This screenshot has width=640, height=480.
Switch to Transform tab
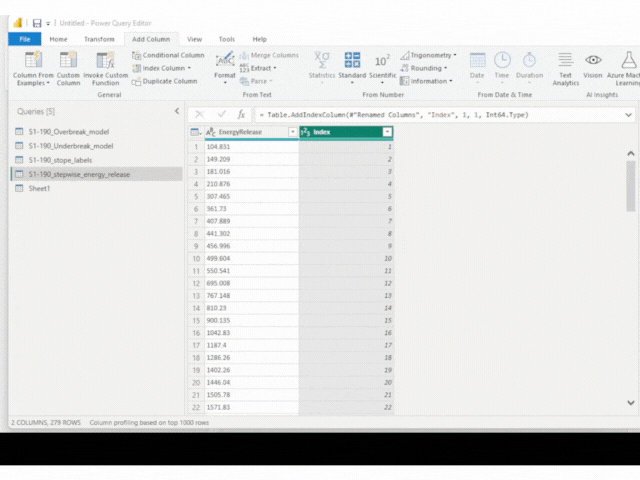99,39
